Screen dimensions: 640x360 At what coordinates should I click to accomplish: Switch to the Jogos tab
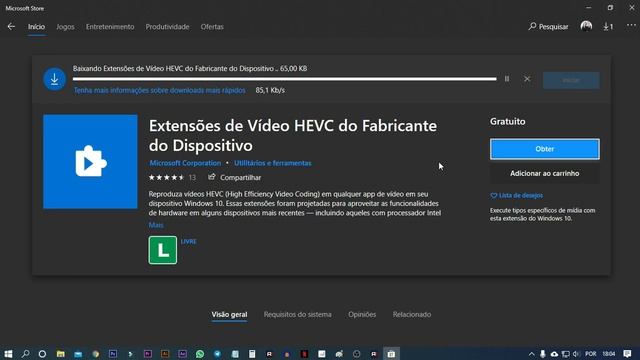pyautogui.click(x=65, y=27)
